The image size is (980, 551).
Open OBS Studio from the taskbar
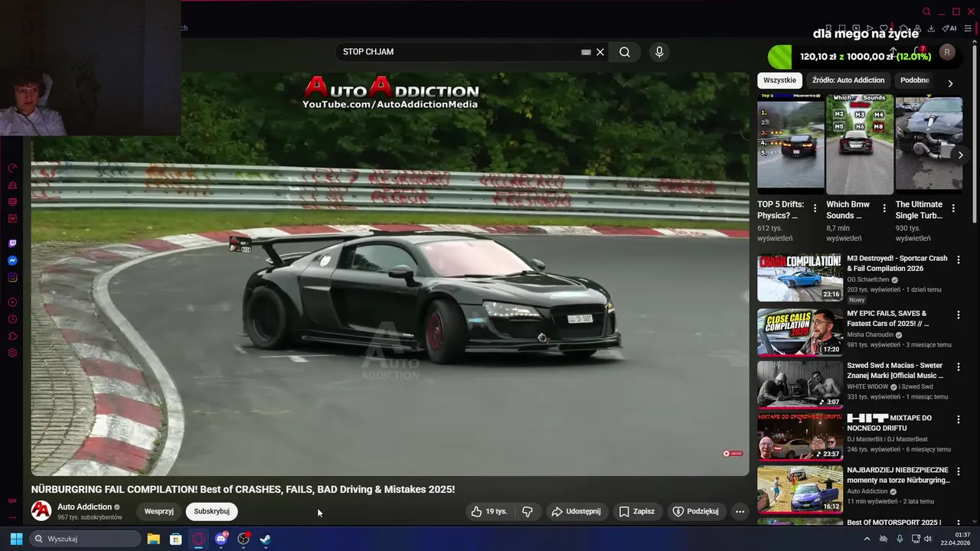pyautogui.click(x=243, y=539)
